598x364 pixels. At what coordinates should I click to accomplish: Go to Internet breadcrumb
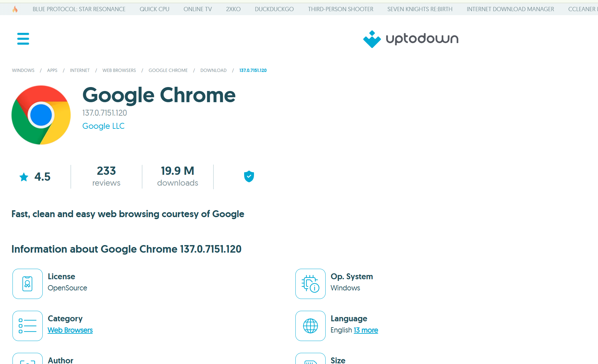point(80,70)
